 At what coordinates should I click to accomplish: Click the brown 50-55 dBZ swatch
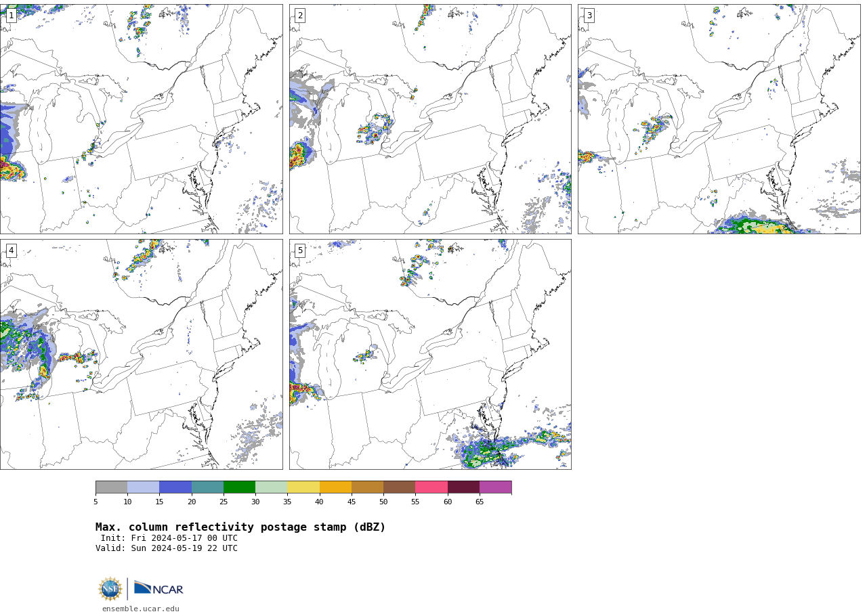399,487
